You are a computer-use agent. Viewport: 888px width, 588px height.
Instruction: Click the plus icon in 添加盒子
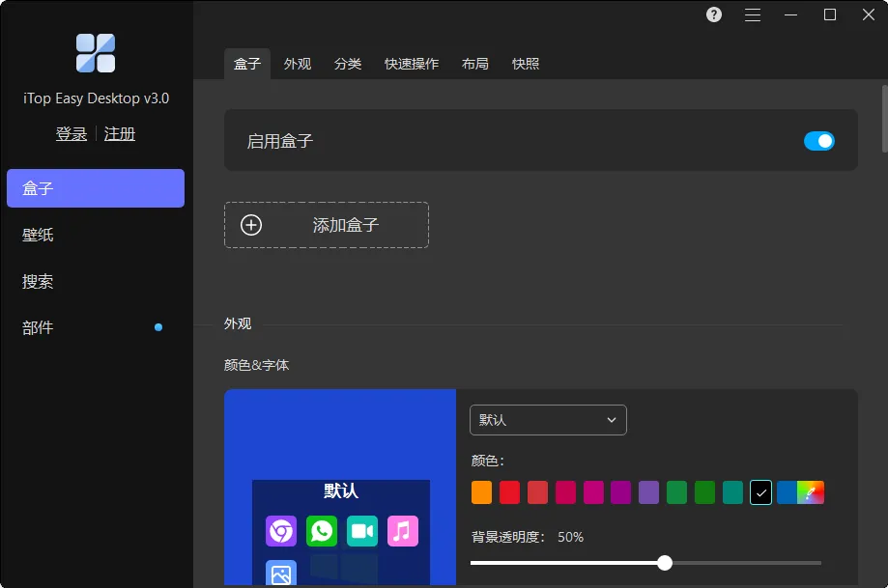pos(251,225)
